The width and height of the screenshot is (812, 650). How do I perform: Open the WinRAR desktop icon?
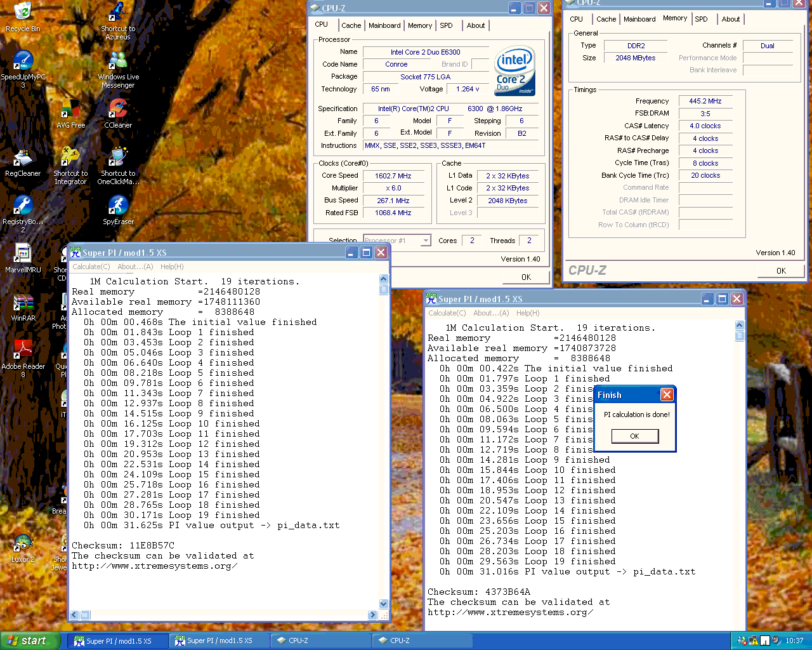(x=23, y=303)
